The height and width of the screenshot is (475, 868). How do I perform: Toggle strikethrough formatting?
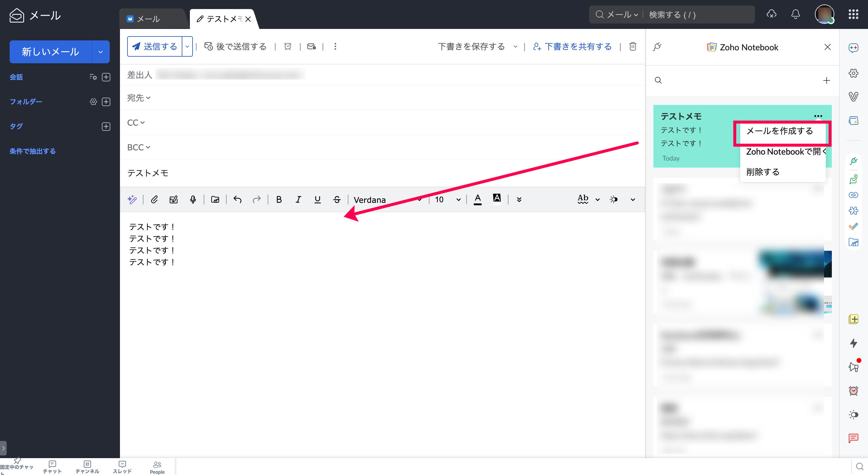tap(337, 200)
